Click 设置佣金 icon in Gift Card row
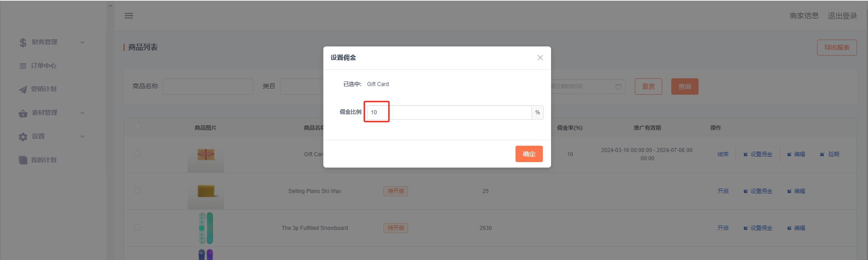Screen dimensions: 868x260 (745, 154)
